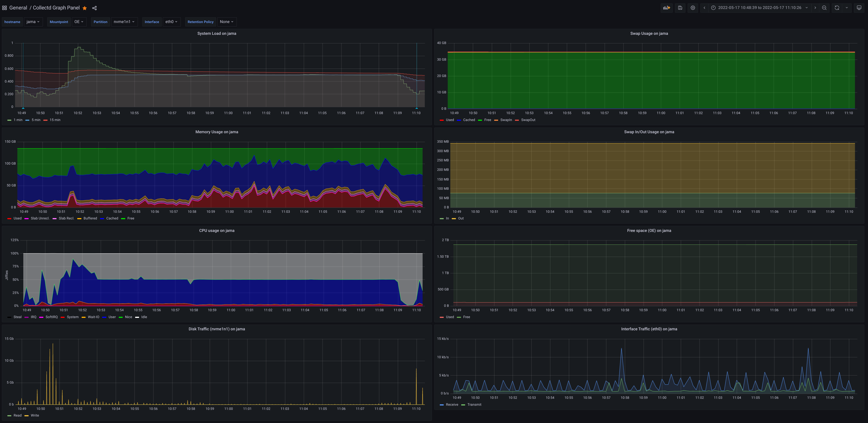Click the graph panel share icon

pos(94,8)
